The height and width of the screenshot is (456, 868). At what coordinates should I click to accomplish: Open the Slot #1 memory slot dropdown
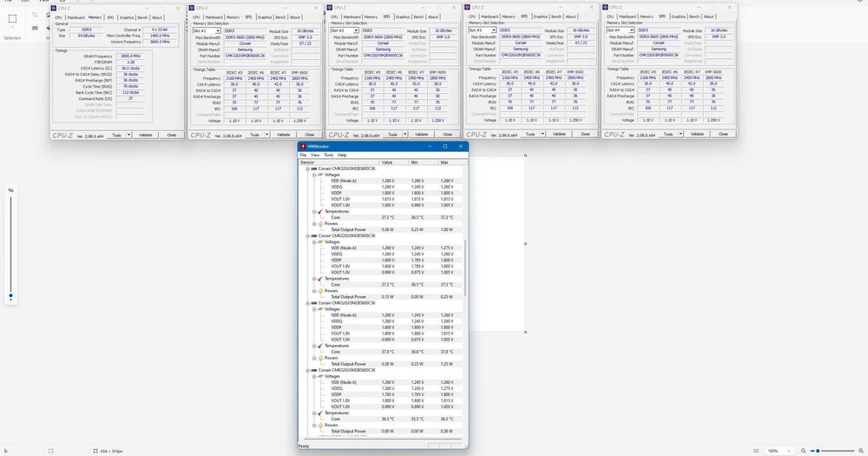[x=218, y=31]
